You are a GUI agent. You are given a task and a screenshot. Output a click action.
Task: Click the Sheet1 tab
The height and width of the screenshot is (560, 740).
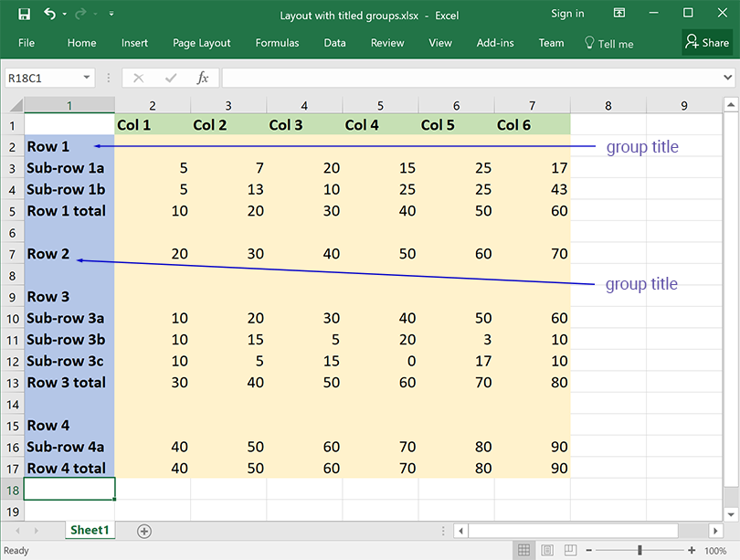90,530
